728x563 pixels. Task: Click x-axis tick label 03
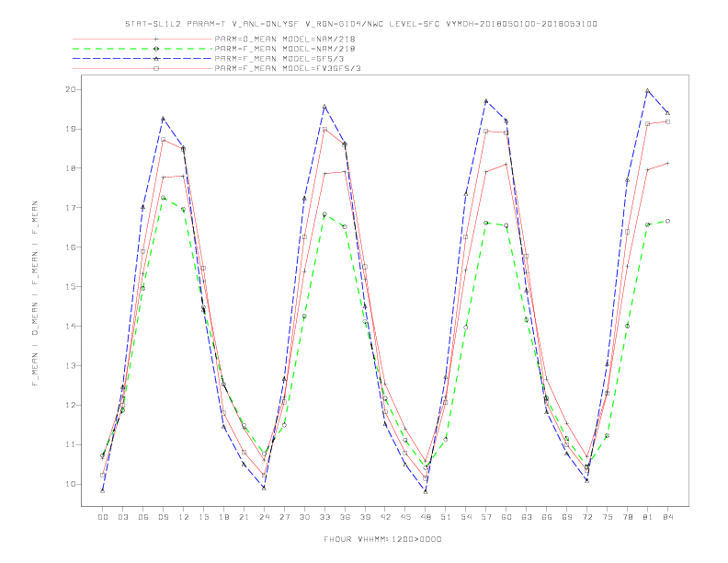point(122,517)
